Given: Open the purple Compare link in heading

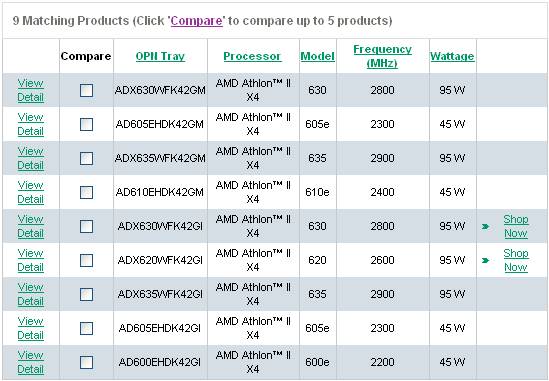Looking at the screenshot, I should [x=196, y=21].
